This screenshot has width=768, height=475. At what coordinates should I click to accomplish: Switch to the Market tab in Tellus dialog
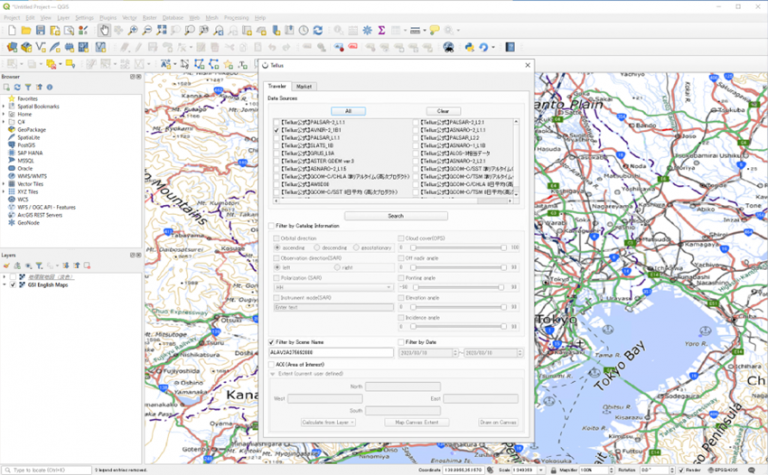point(304,86)
